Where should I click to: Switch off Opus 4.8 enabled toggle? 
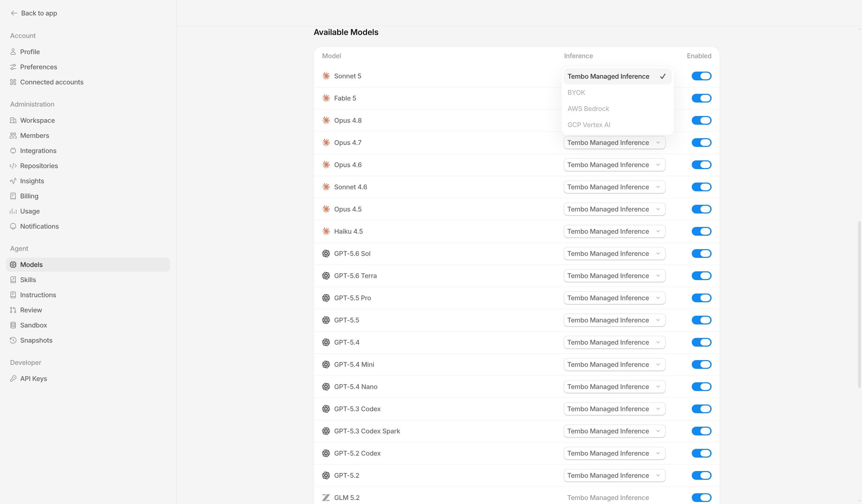(x=701, y=120)
